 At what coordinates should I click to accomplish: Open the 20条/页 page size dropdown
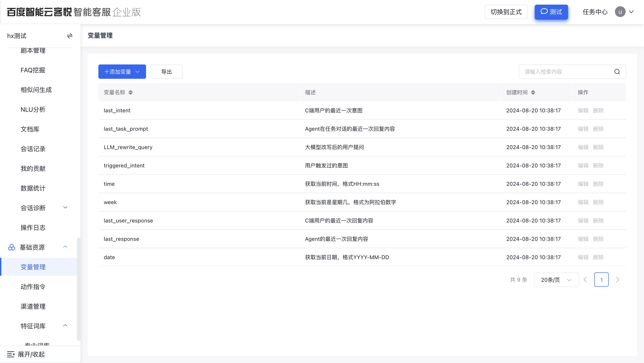click(557, 280)
